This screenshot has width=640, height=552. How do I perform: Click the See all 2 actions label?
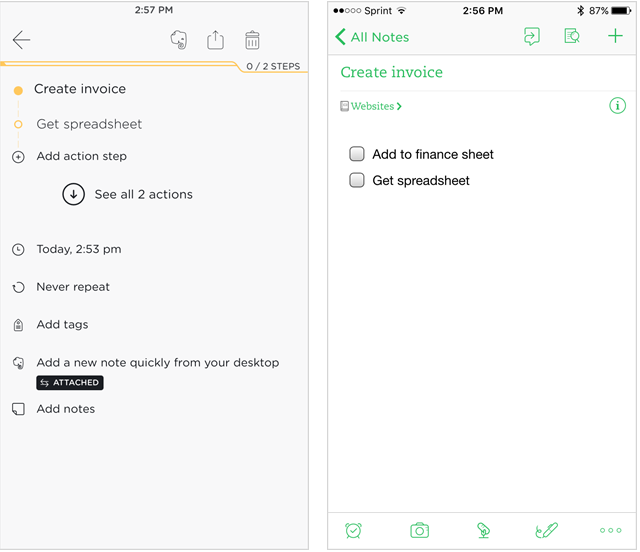pos(144,194)
